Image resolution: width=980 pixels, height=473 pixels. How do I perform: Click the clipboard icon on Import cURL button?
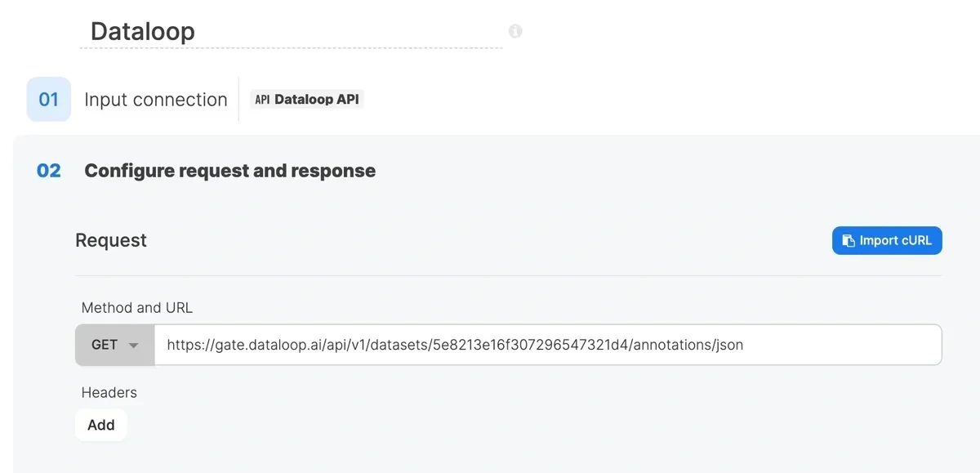(x=849, y=240)
